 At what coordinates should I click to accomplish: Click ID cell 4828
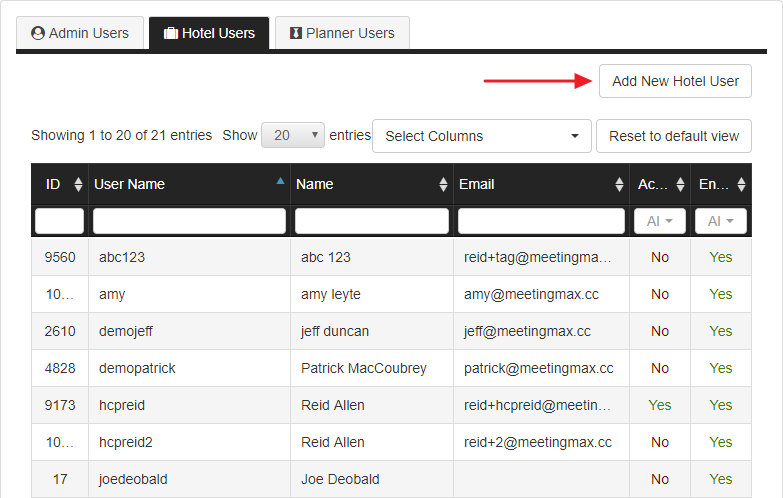60,368
